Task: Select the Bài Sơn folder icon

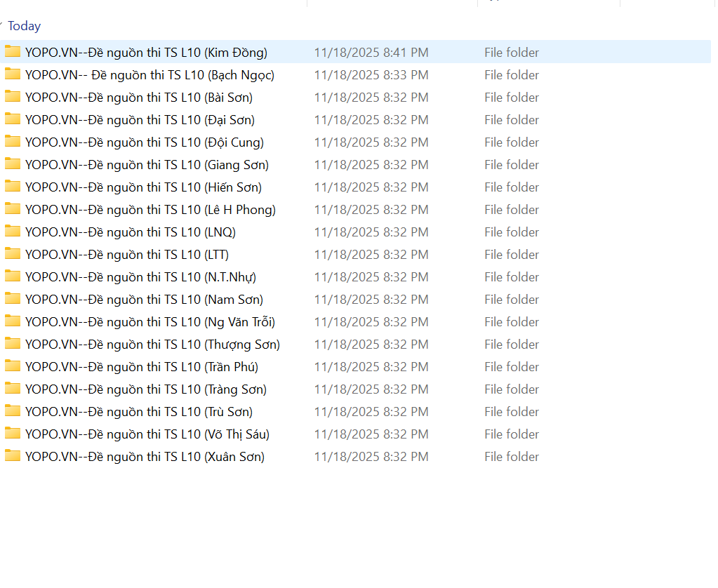Action: [x=13, y=97]
